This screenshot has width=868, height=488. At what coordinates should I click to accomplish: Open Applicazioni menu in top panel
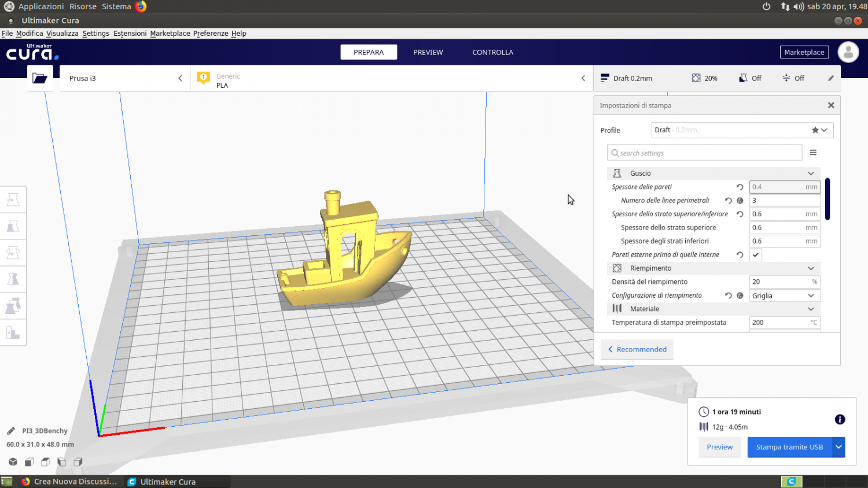tap(41, 6)
